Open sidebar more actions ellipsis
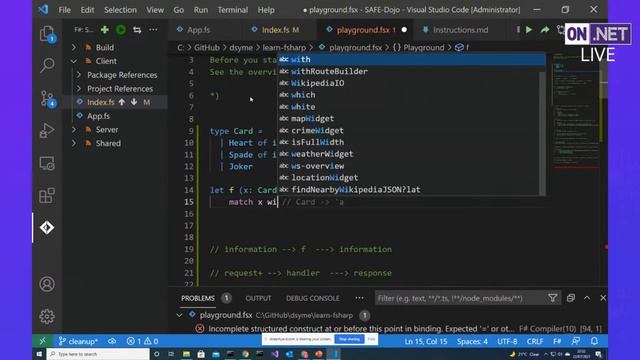 (x=153, y=30)
